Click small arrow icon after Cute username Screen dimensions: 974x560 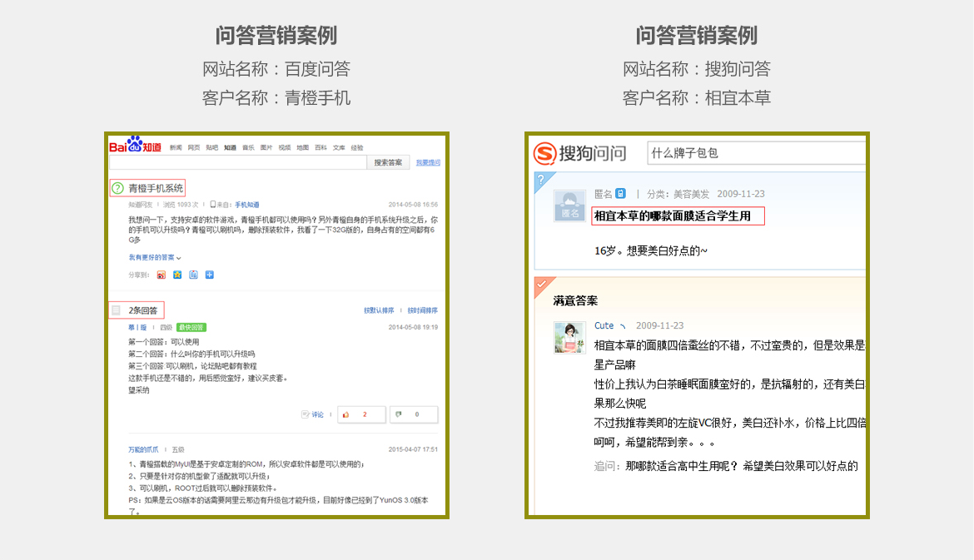coord(623,326)
